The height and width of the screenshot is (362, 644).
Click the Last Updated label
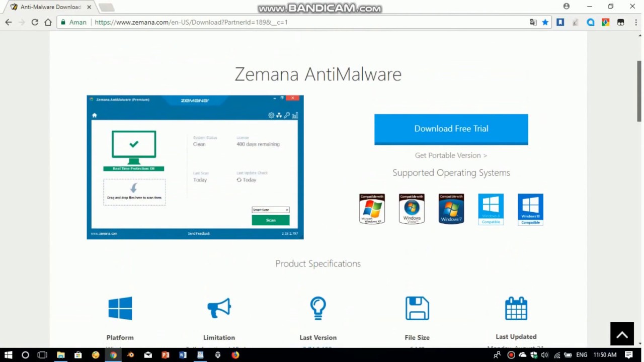click(516, 336)
